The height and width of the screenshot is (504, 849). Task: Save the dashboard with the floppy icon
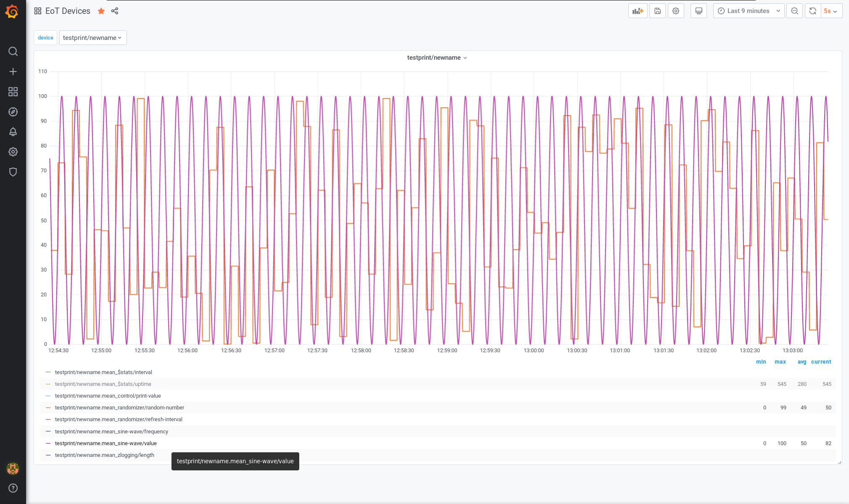(x=657, y=11)
